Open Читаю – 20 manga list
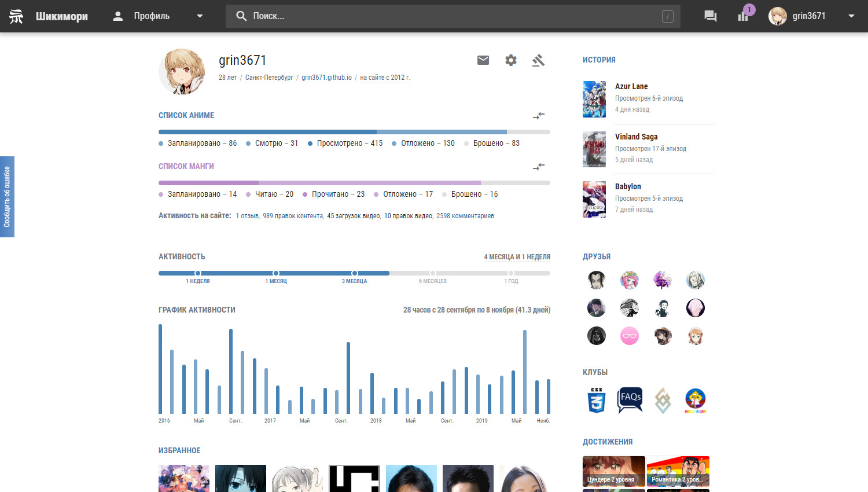 [x=274, y=194]
